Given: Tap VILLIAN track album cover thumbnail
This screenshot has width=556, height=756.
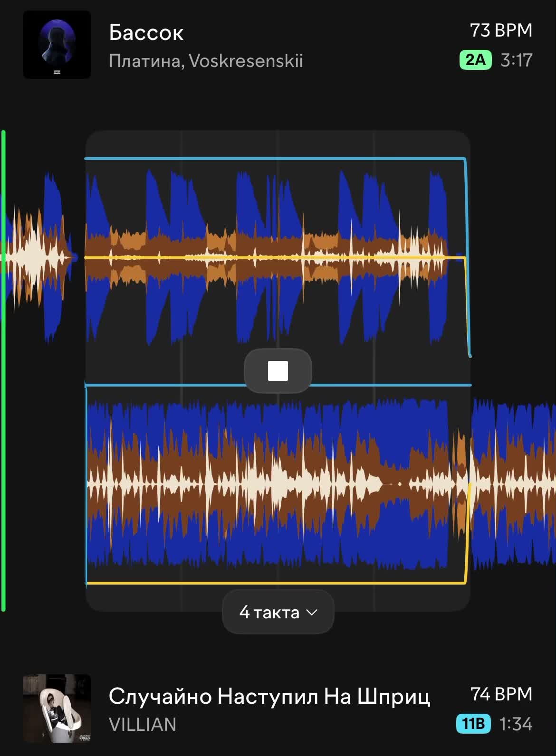Looking at the screenshot, I should coord(57,708).
